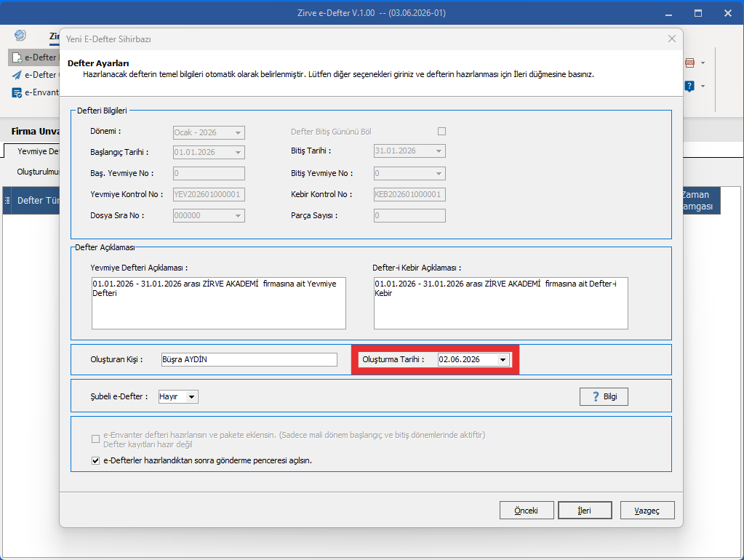Open the Oluşturma Tarihi date picker

click(x=503, y=360)
